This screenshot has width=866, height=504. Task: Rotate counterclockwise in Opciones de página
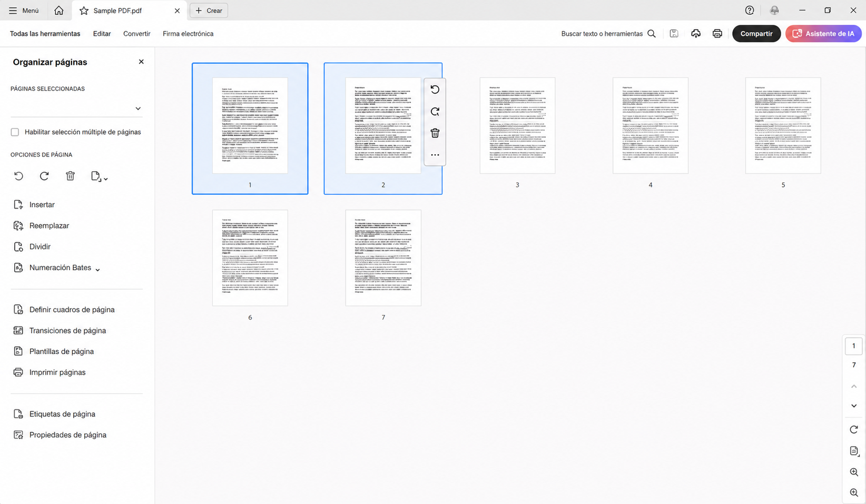pyautogui.click(x=18, y=176)
